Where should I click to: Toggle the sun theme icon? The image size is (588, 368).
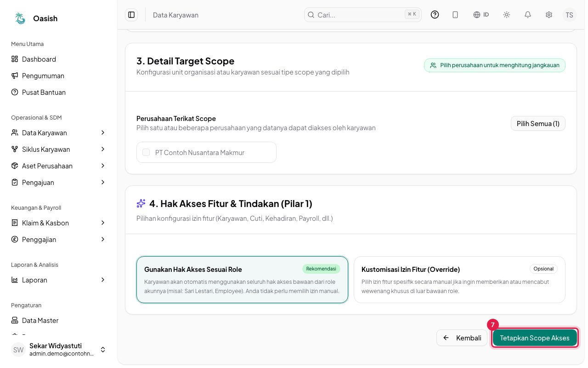[507, 15]
